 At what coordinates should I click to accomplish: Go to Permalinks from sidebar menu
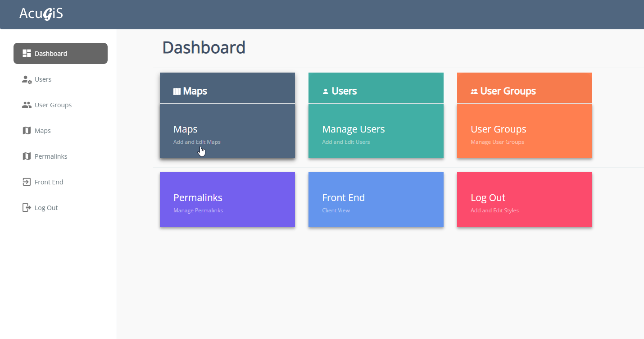point(50,156)
